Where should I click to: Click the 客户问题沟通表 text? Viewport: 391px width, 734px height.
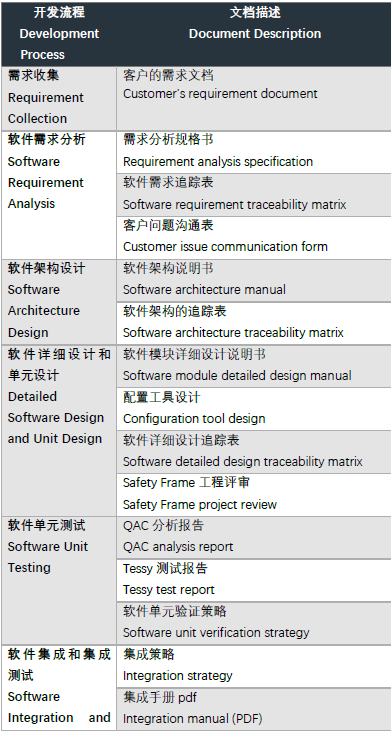tap(168, 225)
